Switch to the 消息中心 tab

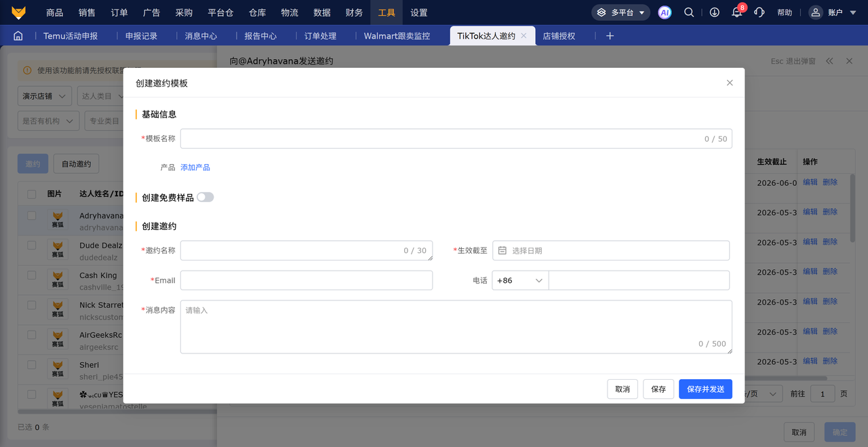pyautogui.click(x=201, y=36)
